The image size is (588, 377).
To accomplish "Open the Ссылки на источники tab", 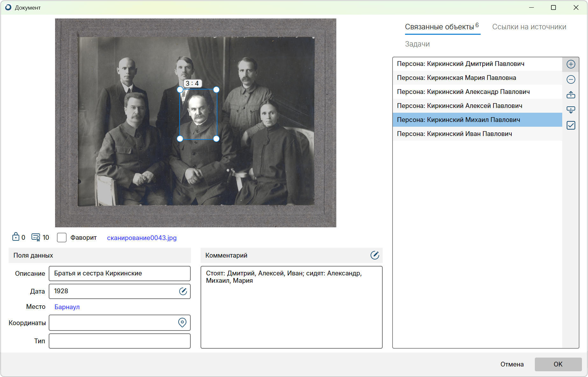I will pos(529,27).
